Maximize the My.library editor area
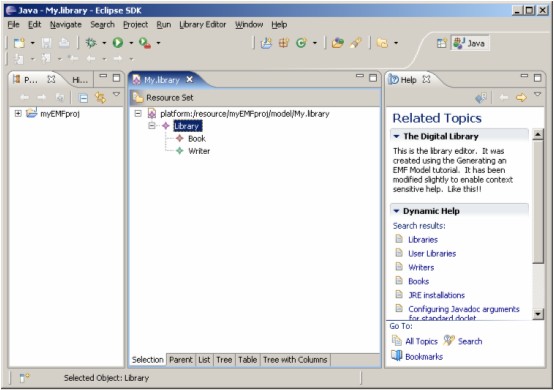Image resolution: width=554 pixels, height=390 pixels. point(373,78)
